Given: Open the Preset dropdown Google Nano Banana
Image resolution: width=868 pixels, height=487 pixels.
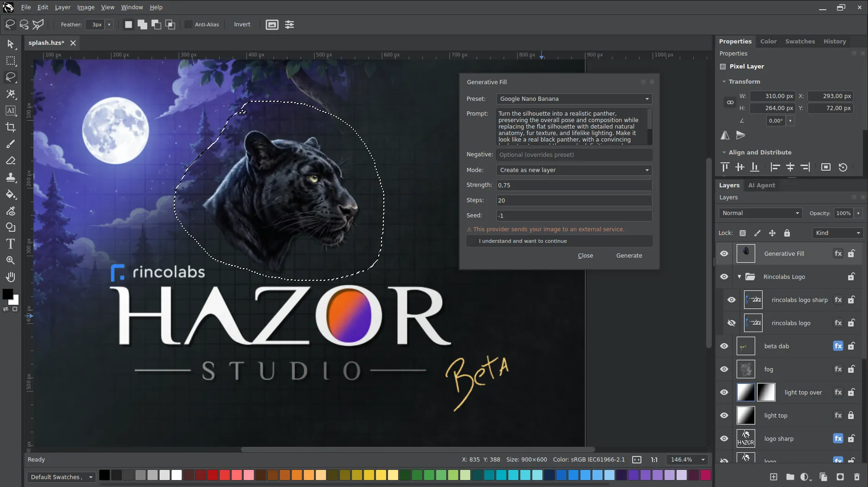Looking at the screenshot, I should 574,99.
